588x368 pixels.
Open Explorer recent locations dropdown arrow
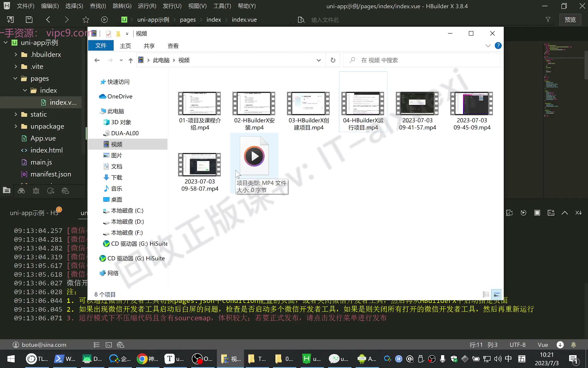(121, 60)
